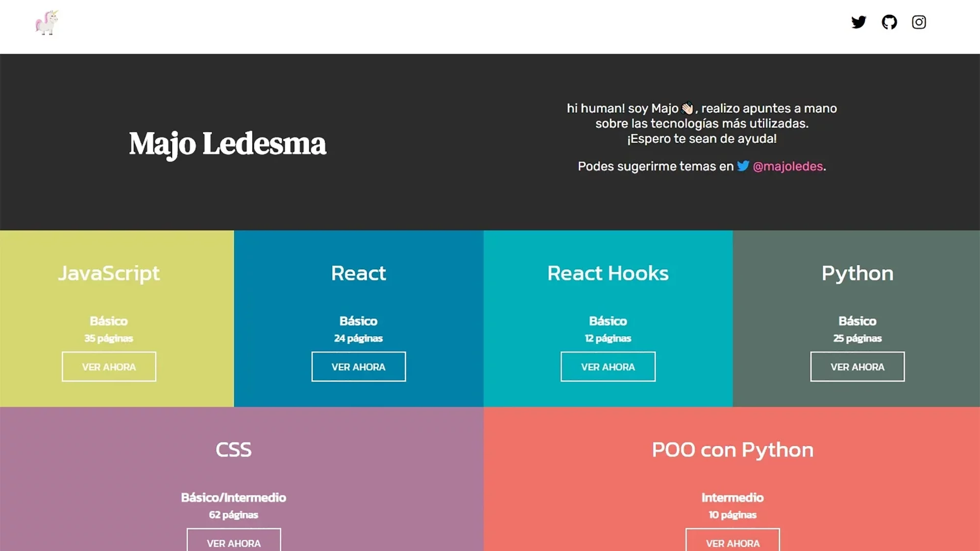Click the unicorn logo in the top-left

tap(46, 23)
